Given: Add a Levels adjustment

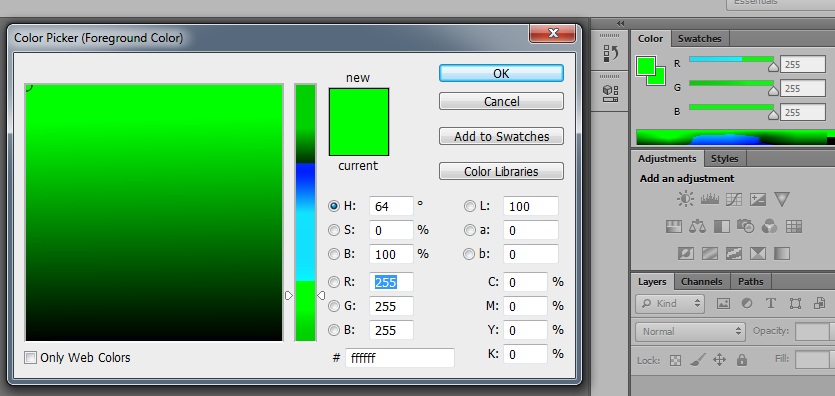Looking at the screenshot, I should pyautogui.click(x=710, y=199).
